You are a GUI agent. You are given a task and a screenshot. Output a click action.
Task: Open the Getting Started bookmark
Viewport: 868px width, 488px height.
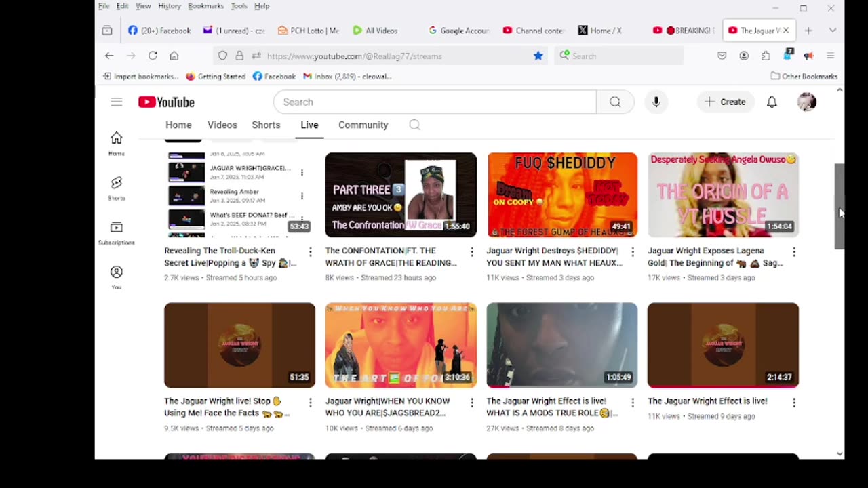coord(216,76)
